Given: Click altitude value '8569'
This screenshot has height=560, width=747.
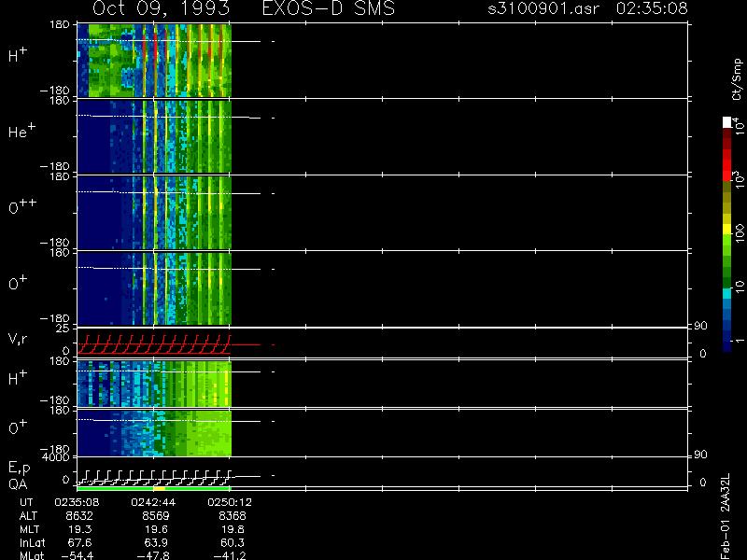Looking at the screenshot, I should coord(156,516).
